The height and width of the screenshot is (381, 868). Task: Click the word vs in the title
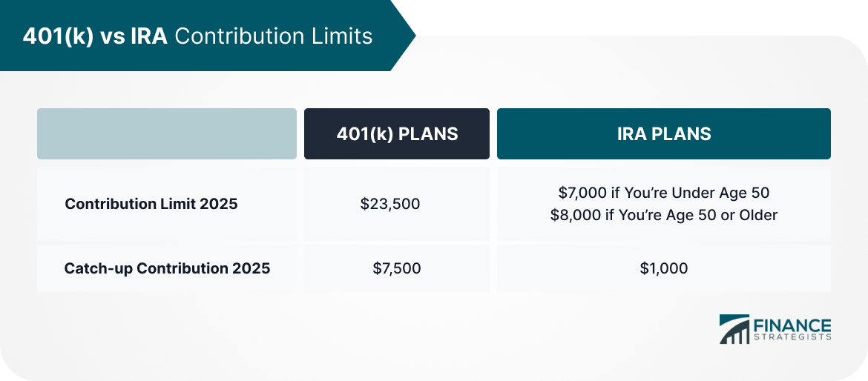[x=113, y=36]
